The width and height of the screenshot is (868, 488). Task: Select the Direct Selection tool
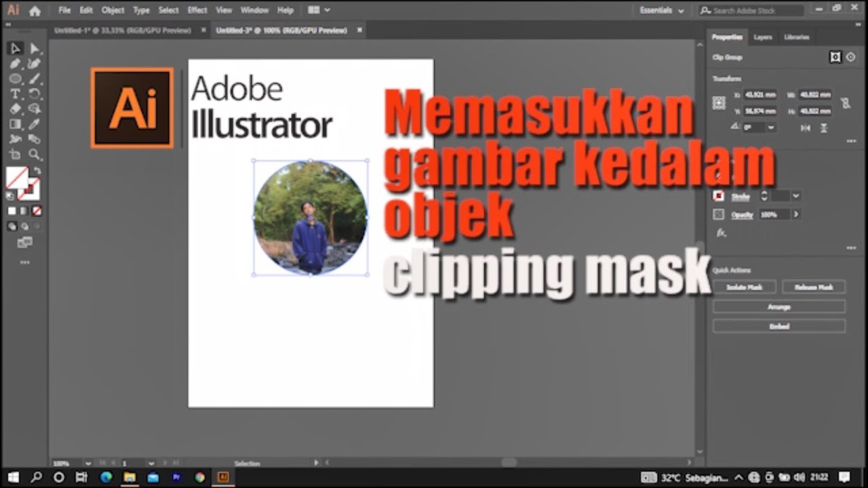[35, 49]
